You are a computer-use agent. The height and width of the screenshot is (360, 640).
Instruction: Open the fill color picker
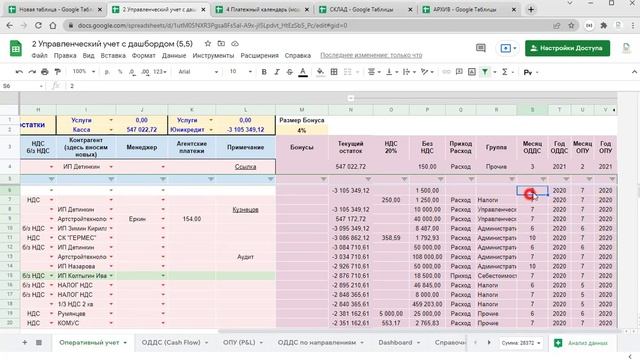(320, 72)
